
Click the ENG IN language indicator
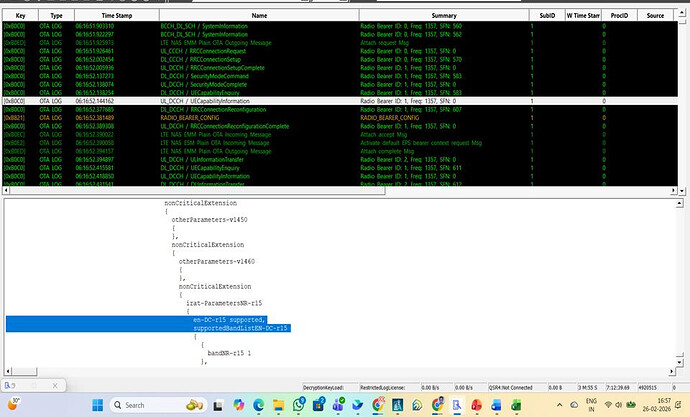click(x=591, y=405)
